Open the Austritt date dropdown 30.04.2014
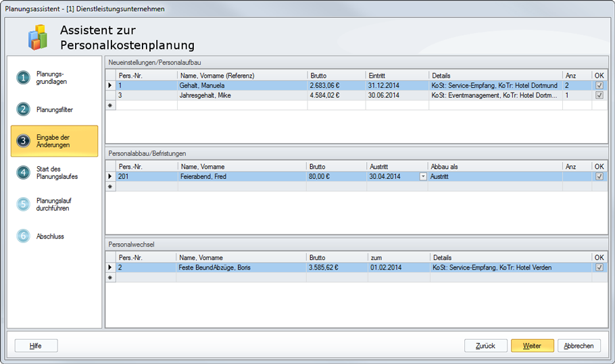The image size is (615, 364). pos(423,176)
